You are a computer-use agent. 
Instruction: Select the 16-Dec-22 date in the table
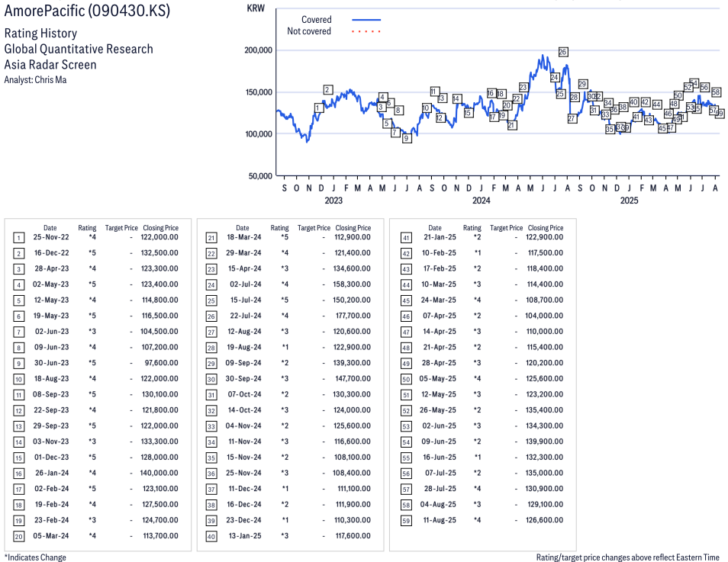(x=51, y=253)
